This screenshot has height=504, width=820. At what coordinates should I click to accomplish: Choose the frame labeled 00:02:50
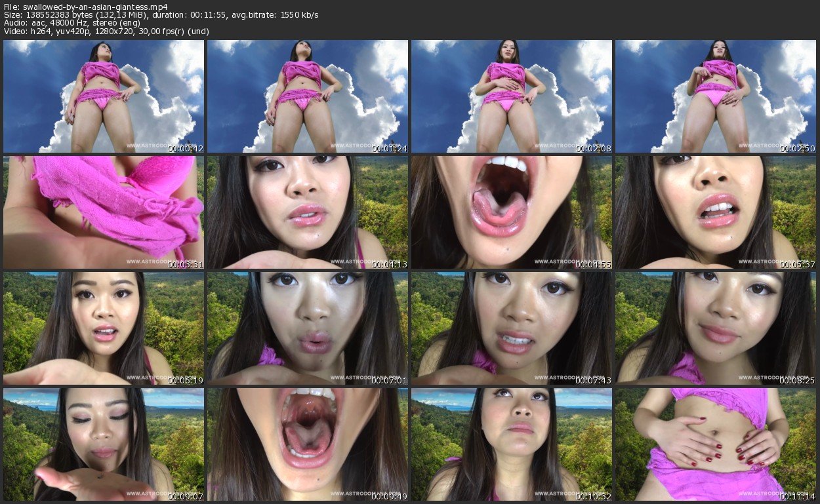click(716, 96)
